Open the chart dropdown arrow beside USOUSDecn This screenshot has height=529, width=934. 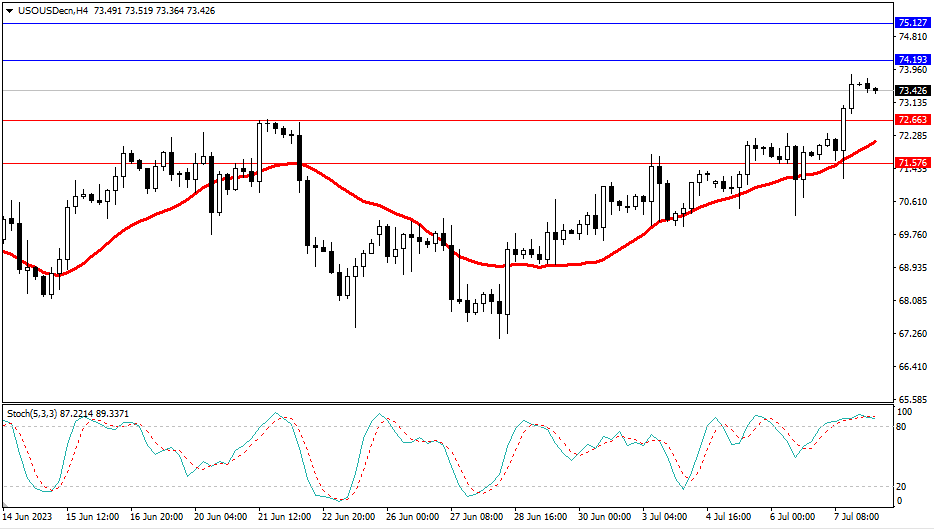click(9, 10)
